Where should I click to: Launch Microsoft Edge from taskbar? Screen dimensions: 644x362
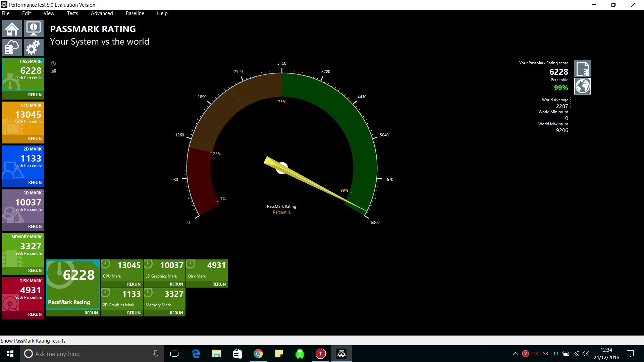click(x=196, y=354)
